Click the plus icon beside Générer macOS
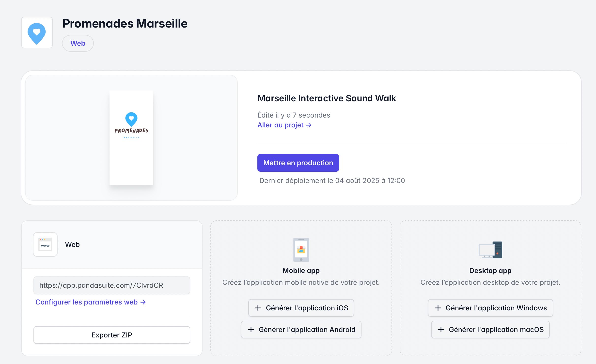 coord(441,330)
